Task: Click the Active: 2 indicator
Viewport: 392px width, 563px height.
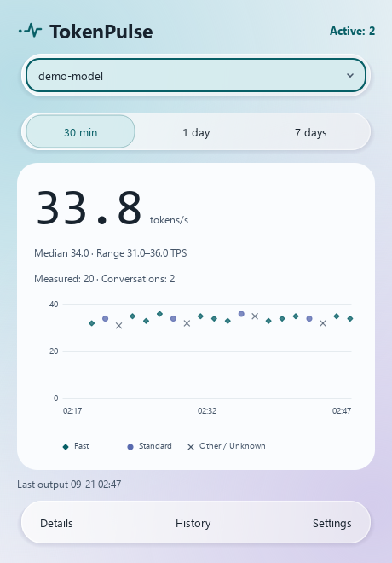Action: (x=352, y=32)
